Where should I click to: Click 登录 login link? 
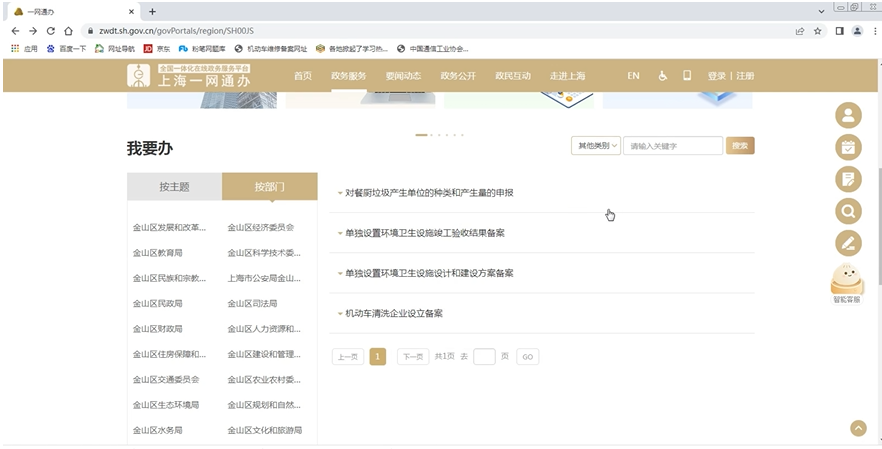point(717,75)
